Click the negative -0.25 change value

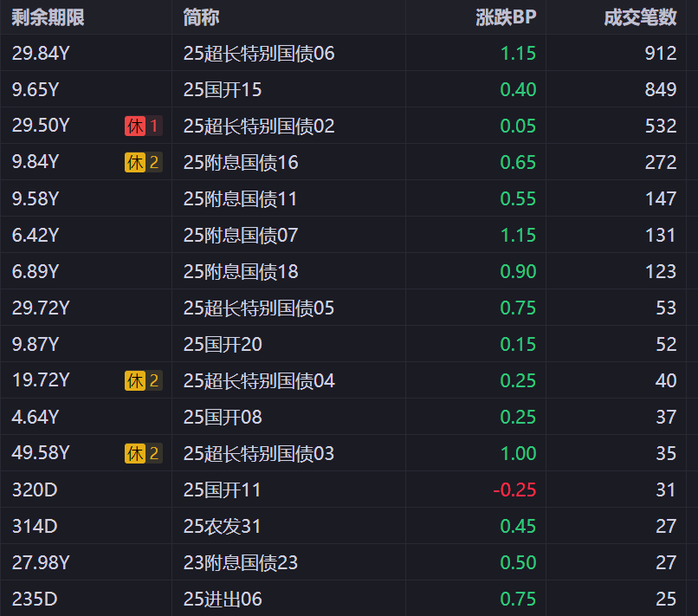[x=514, y=490]
